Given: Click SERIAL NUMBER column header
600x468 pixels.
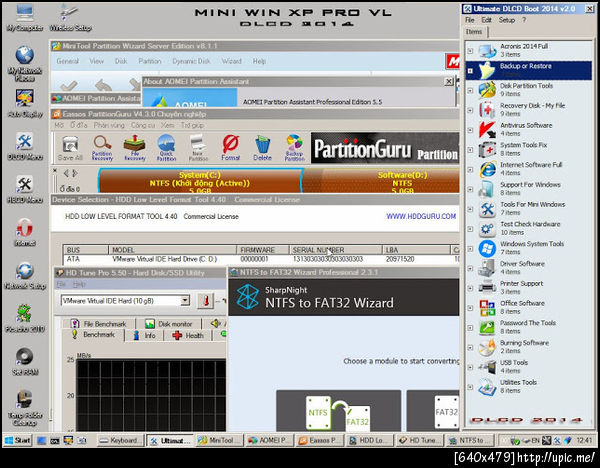Looking at the screenshot, I should pos(334,250).
